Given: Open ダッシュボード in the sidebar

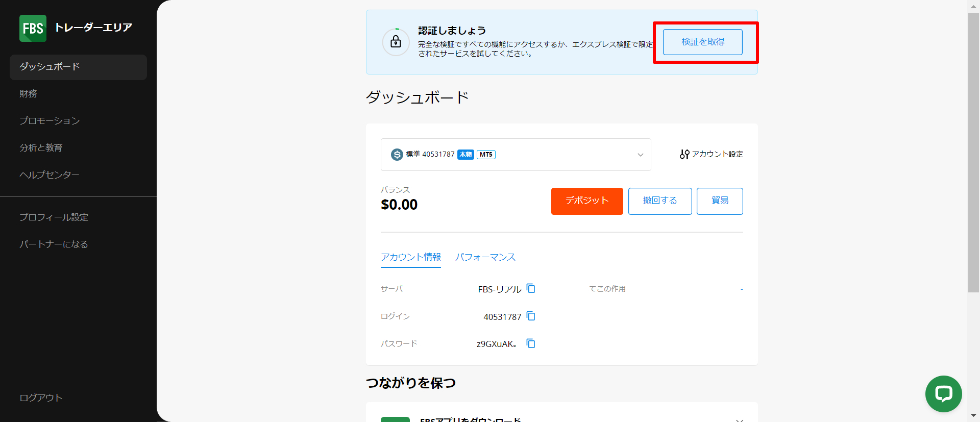Looking at the screenshot, I should click(78, 67).
